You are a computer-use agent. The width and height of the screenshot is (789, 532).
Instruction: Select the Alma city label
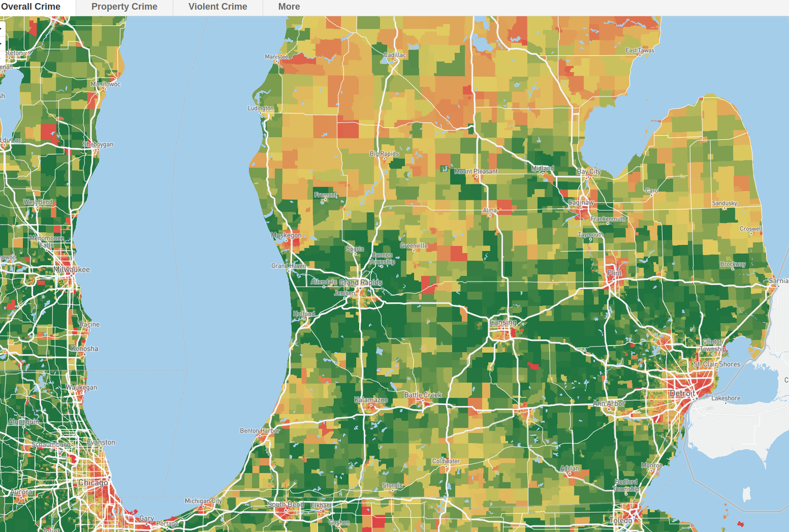click(x=490, y=210)
